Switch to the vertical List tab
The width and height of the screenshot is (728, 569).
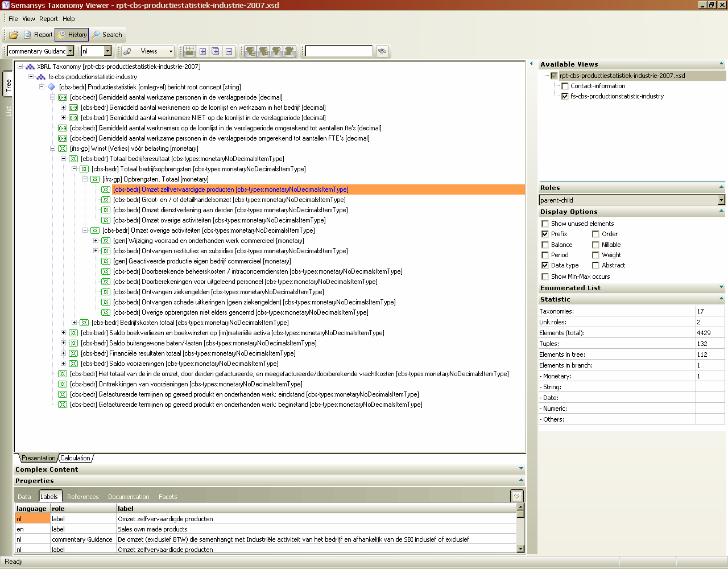(x=8, y=111)
